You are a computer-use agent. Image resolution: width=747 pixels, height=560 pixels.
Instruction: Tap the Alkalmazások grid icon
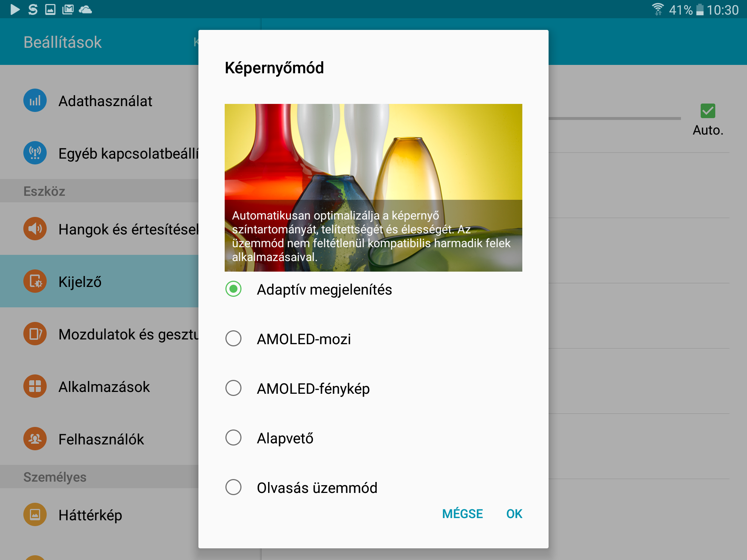click(35, 386)
